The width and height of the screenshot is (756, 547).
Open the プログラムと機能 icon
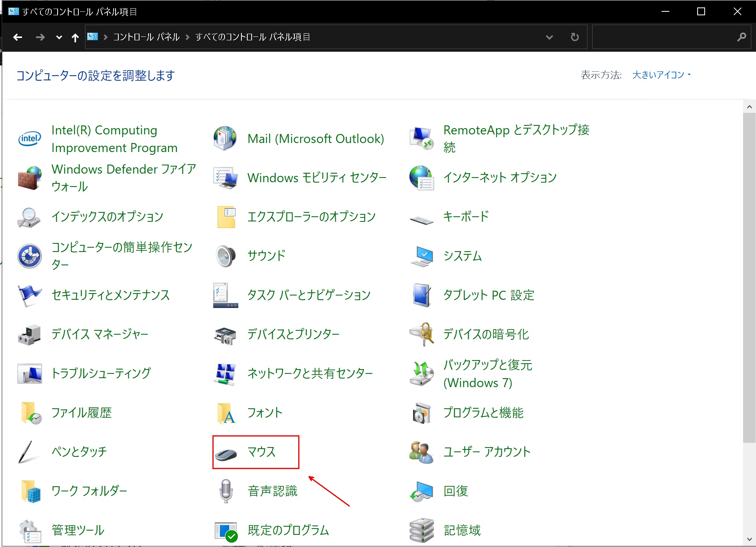[x=422, y=413]
